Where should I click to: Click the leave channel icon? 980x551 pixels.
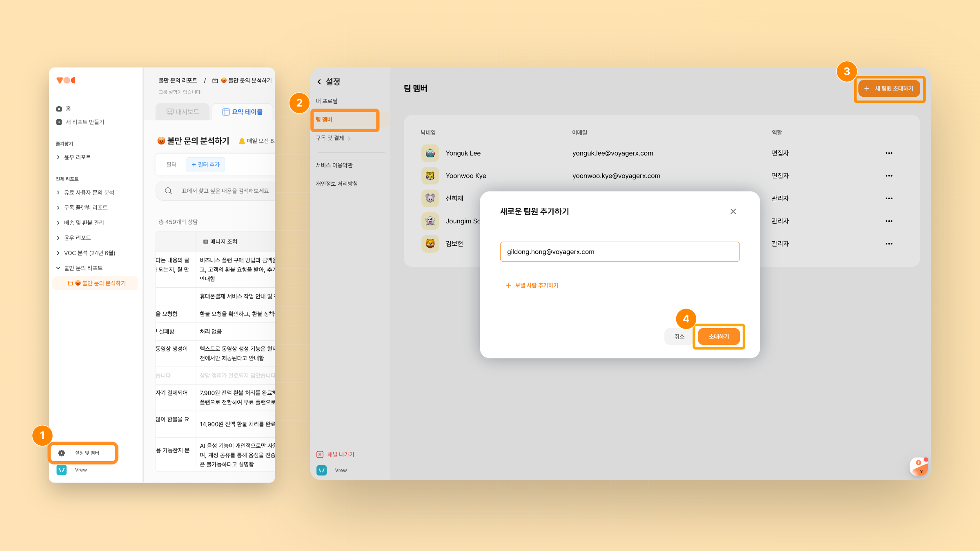point(320,454)
